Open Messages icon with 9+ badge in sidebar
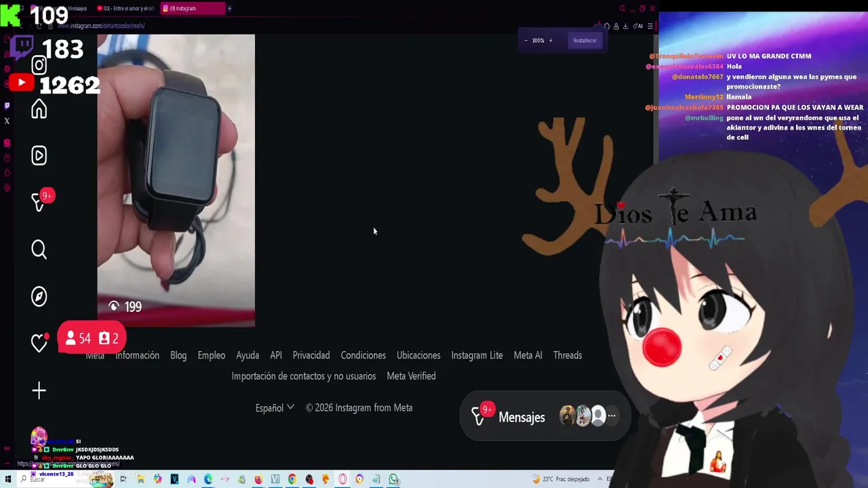The image size is (868, 488). [x=41, y=201]
